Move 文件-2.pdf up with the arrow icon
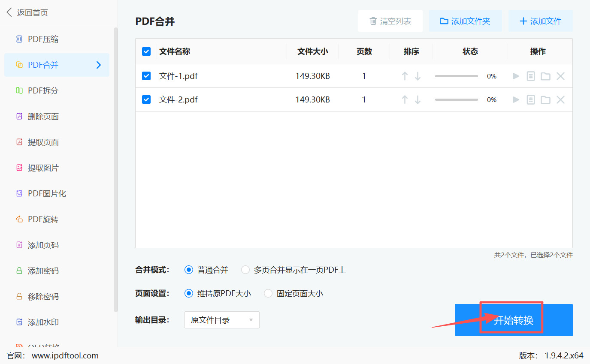This screenshot has width=590, height=364. [x=404, y=99]
